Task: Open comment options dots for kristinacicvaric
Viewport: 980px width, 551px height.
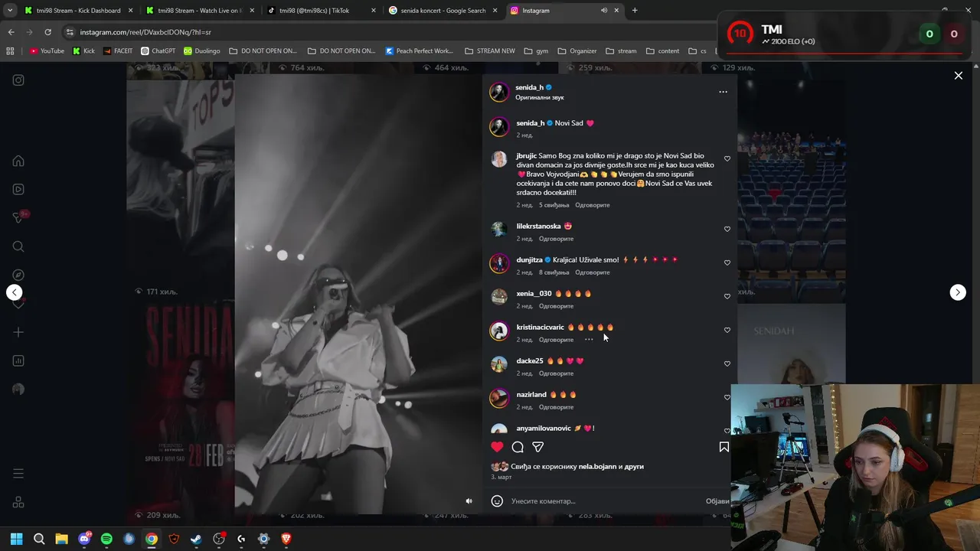Action: point(589,340)
